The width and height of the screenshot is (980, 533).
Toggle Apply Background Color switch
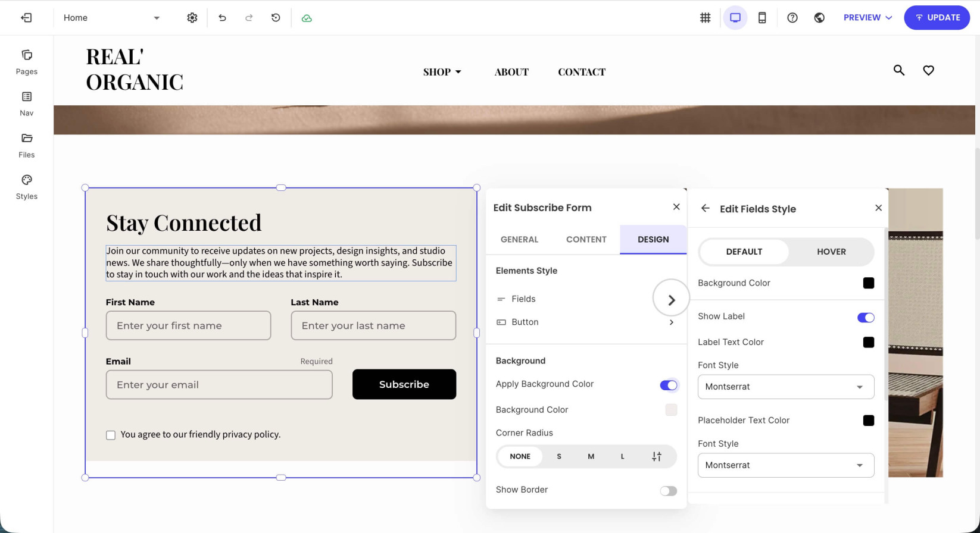coord(668,385)
